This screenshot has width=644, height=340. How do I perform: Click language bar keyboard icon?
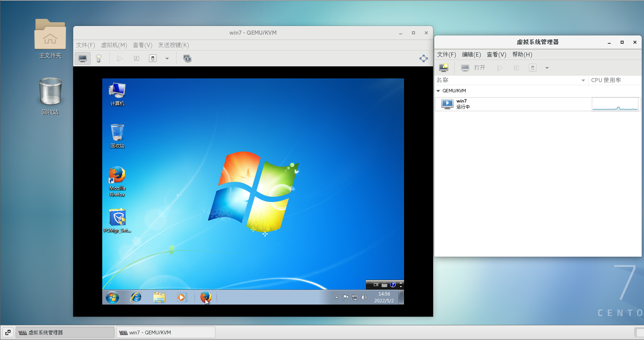tap(384, 285)
